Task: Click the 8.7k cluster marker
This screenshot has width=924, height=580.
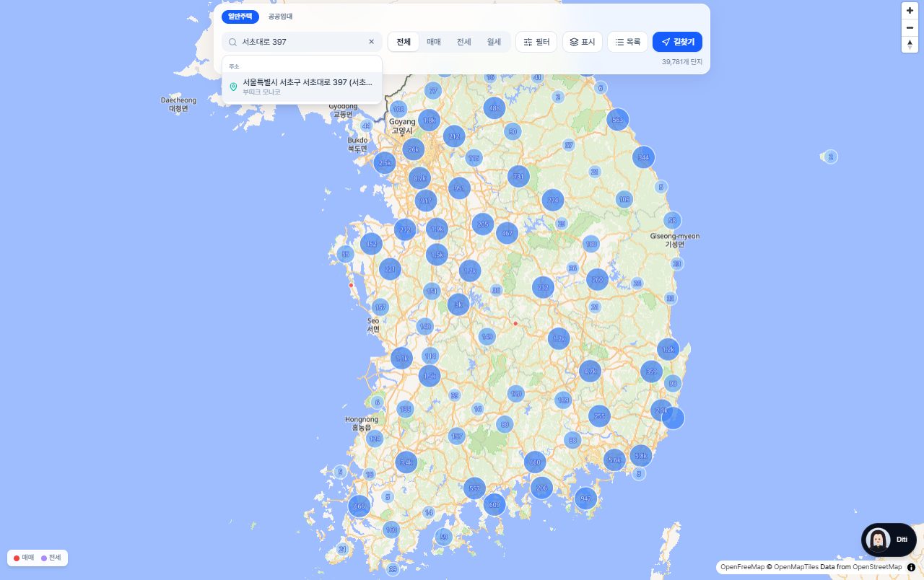Action: tap(419, 177)
